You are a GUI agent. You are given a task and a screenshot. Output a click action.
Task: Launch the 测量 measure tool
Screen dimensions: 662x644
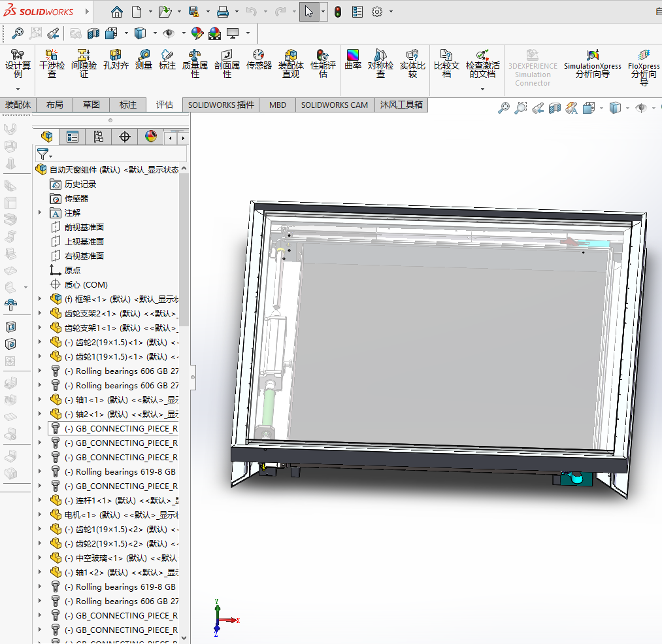143,61
